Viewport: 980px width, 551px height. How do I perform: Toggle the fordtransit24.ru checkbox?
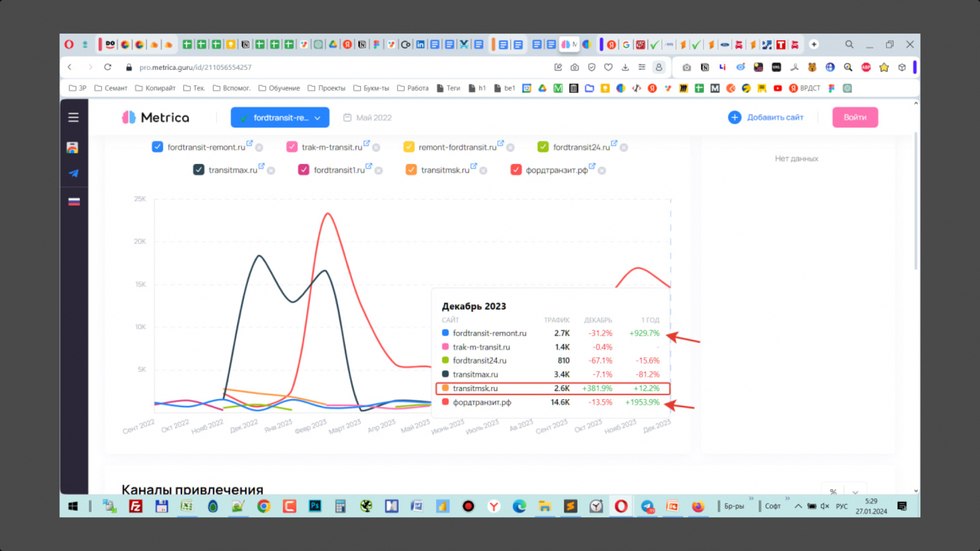point(543,147)
